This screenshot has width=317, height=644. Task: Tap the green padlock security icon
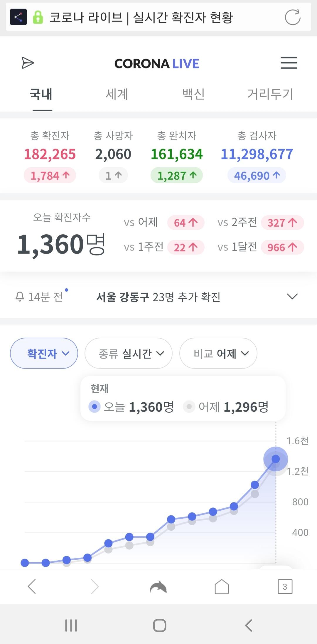point(38,17)
